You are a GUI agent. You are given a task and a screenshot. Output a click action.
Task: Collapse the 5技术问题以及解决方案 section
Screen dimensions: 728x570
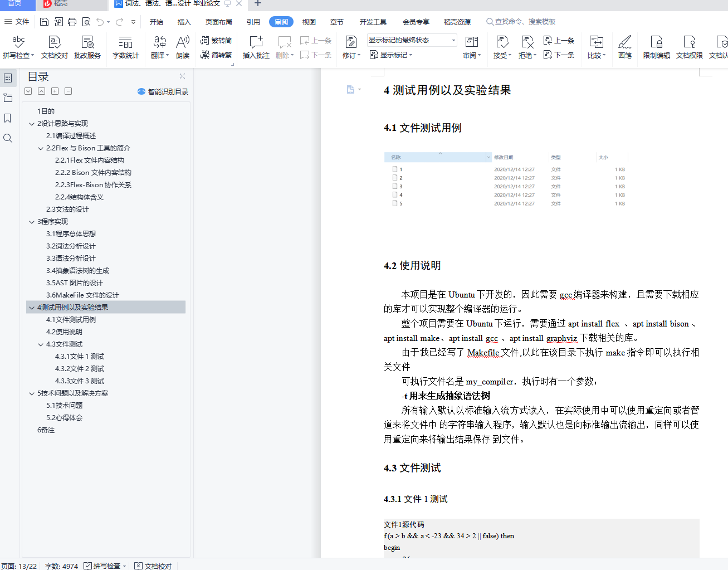32,393
